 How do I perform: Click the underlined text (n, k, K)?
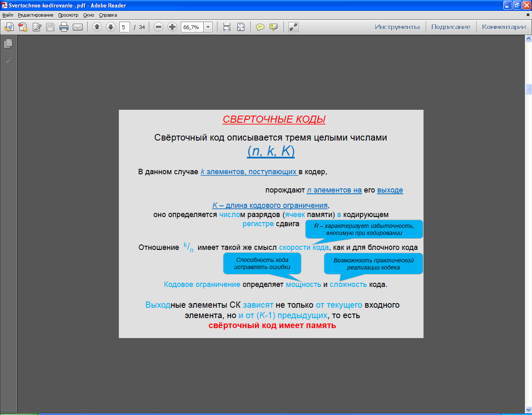[x=271, y=151]
